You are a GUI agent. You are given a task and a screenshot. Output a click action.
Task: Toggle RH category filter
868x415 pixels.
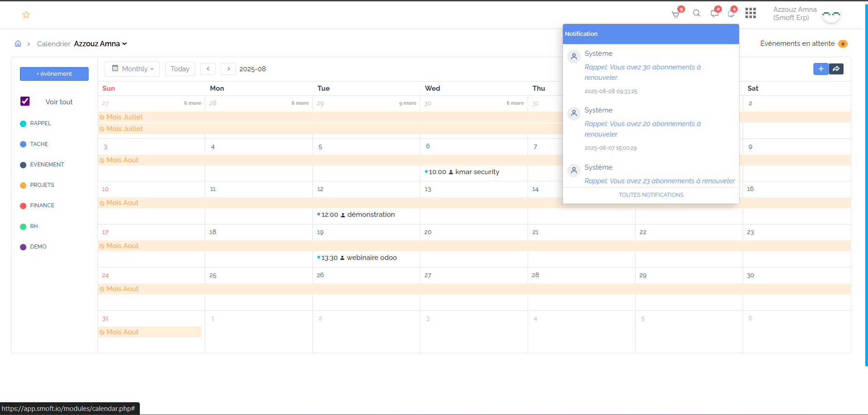click(29, 226)
